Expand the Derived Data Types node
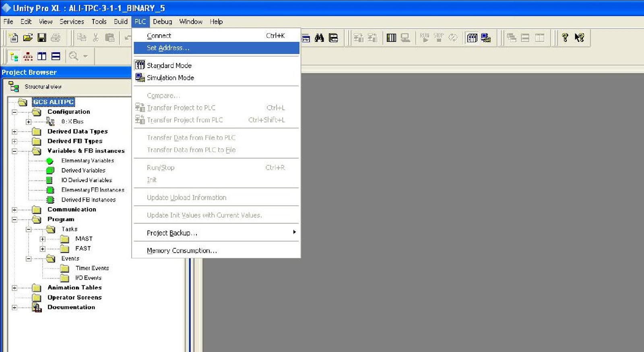The height and width of the screenshot is (352, 644). pos(14,132)
